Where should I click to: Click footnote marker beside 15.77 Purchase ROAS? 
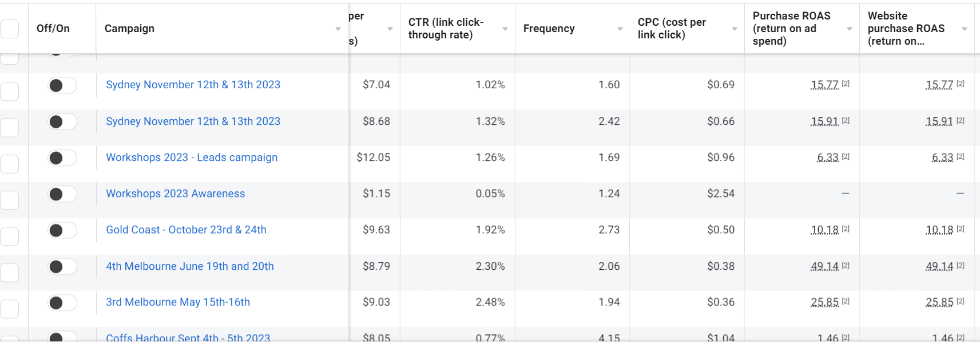(846, 84)
